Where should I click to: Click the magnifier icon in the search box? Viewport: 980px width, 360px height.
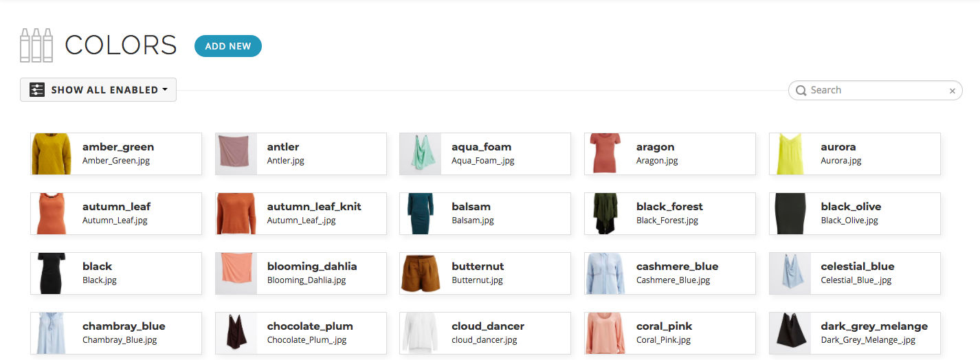pyautogui.click(x=801, y=90)
